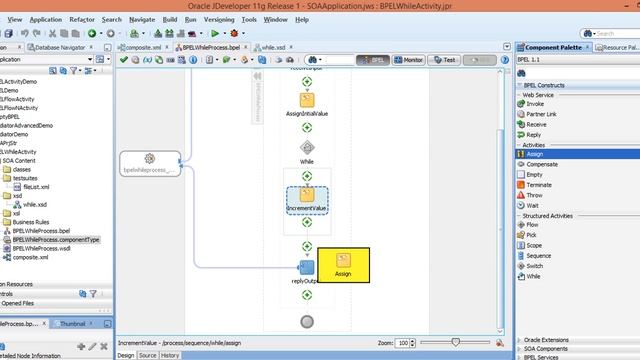Select composite.xml in the project tree
The width and height of the screenshot is (640, 360).
(30, 257)
